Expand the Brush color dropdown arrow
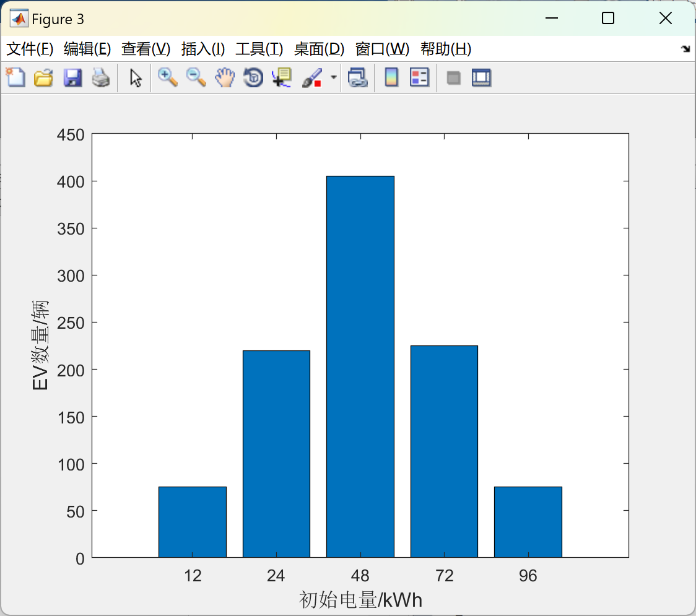The width and height of the screenshot is (696, 616). click(333, 77)
